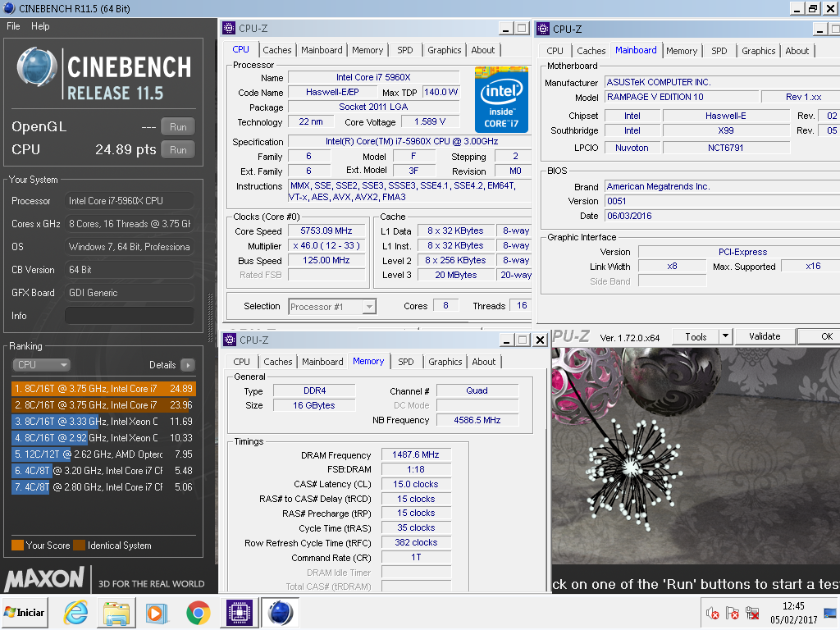
Task: Click the MAXON logo
Action: click(x=44, y=578)
